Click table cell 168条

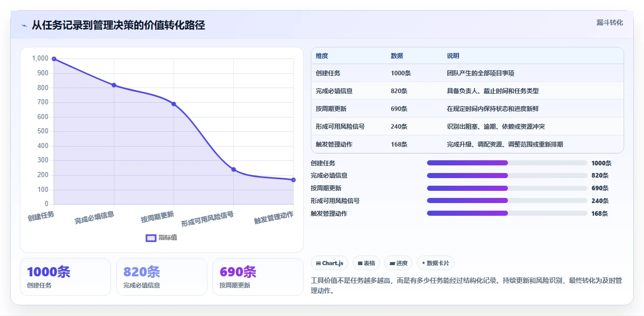pos(399,145)
